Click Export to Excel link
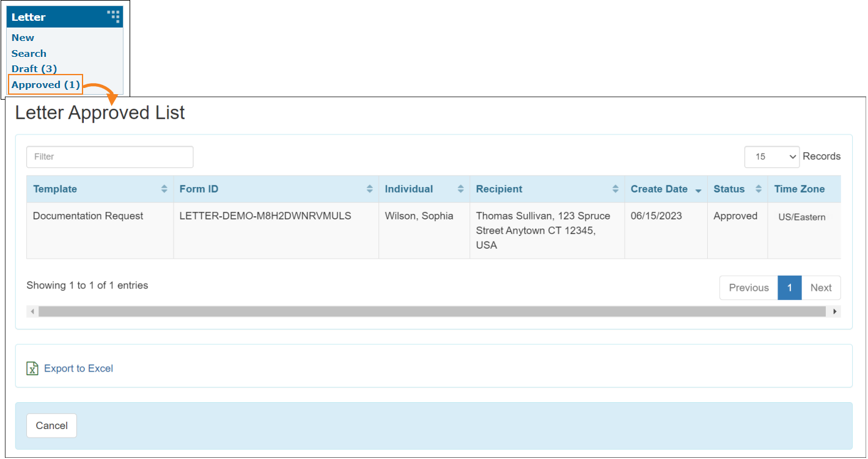Viewport: 868px width, 459px height. coord(78,369)
